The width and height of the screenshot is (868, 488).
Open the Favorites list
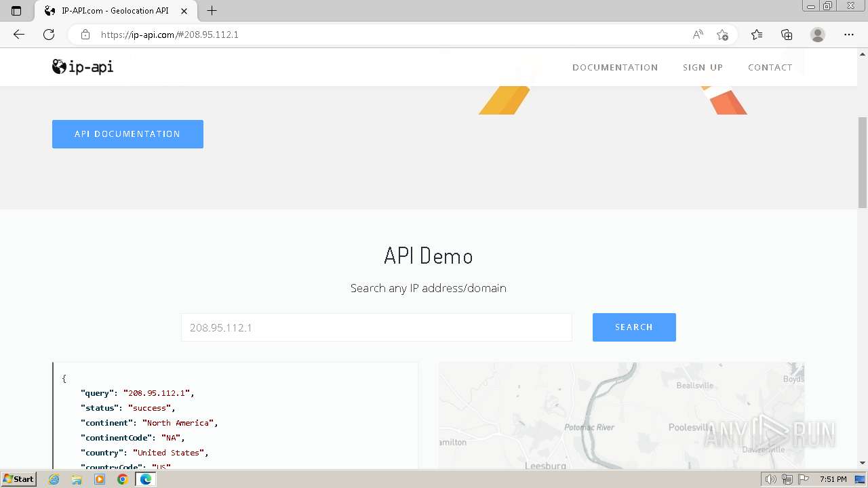(757, 35)
